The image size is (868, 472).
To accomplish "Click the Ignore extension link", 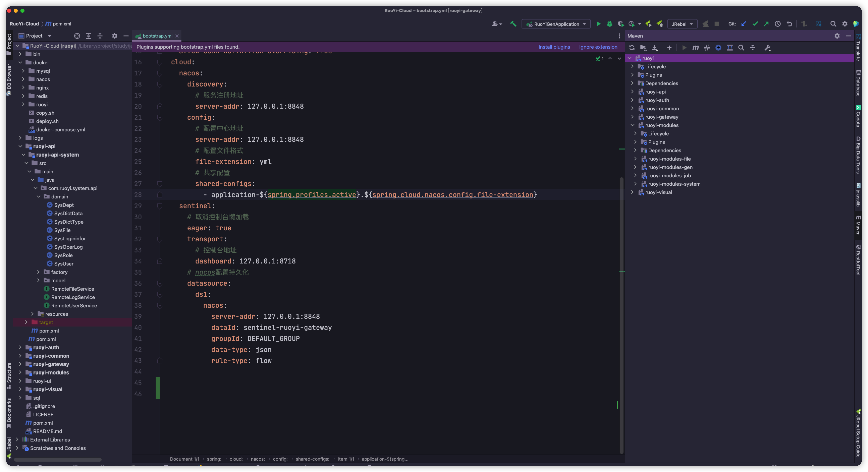I will pyautogui.click(x=598, y=47).
